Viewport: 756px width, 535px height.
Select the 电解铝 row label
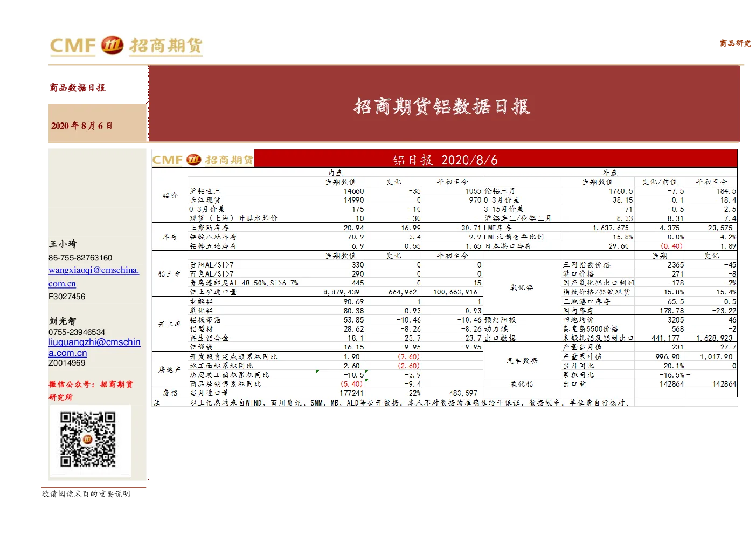(201, 301)
